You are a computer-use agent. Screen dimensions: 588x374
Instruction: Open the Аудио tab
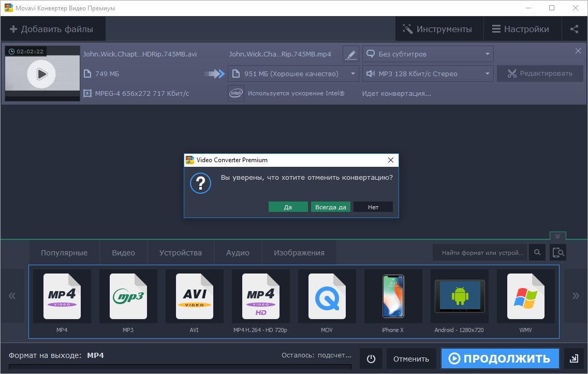click(x=238, y=253)
